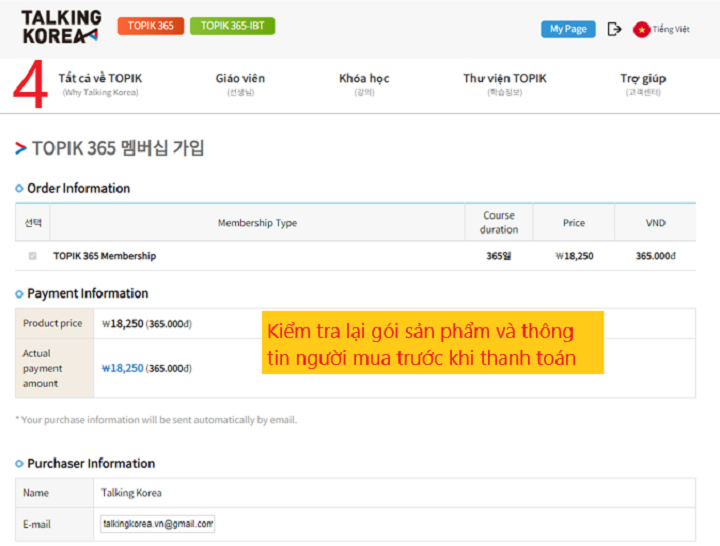Click the Payment Information heading
This screenshot has width=720, height=546.
pos(88,293)
